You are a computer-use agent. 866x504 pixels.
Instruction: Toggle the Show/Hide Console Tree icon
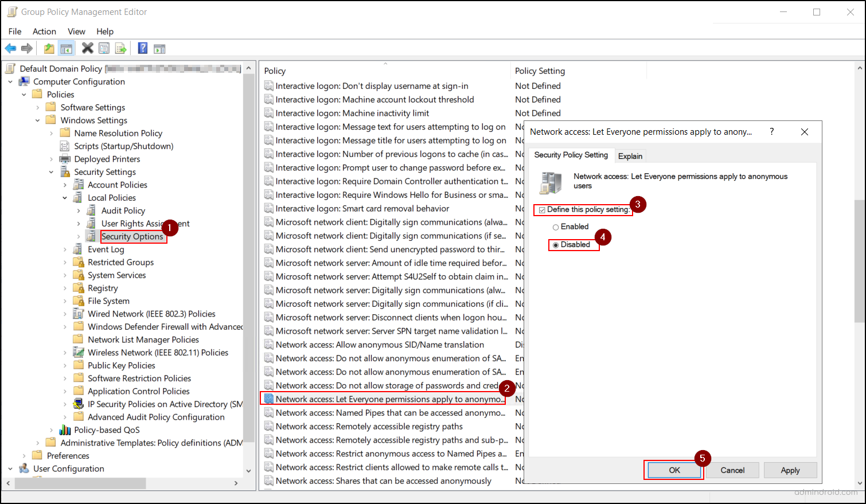[66, 48]
